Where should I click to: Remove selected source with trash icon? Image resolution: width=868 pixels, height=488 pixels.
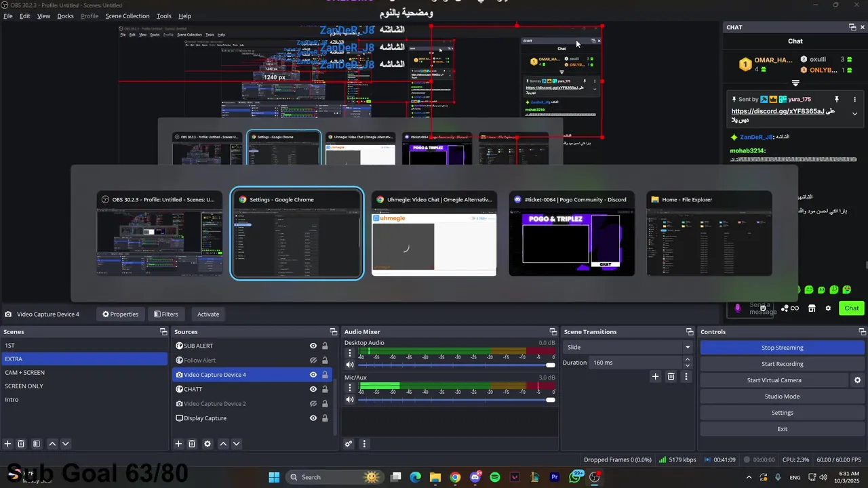pos(192,444)
